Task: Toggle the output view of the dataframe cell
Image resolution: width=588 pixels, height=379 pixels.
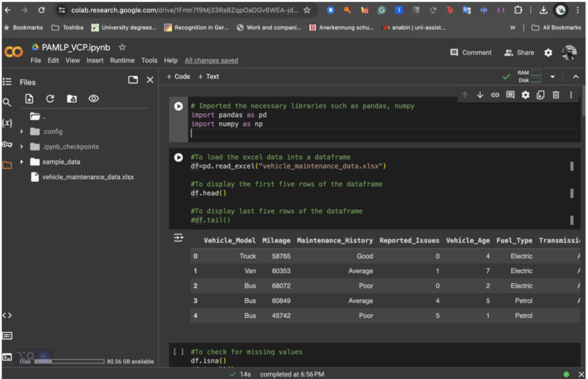Action: 179,239
